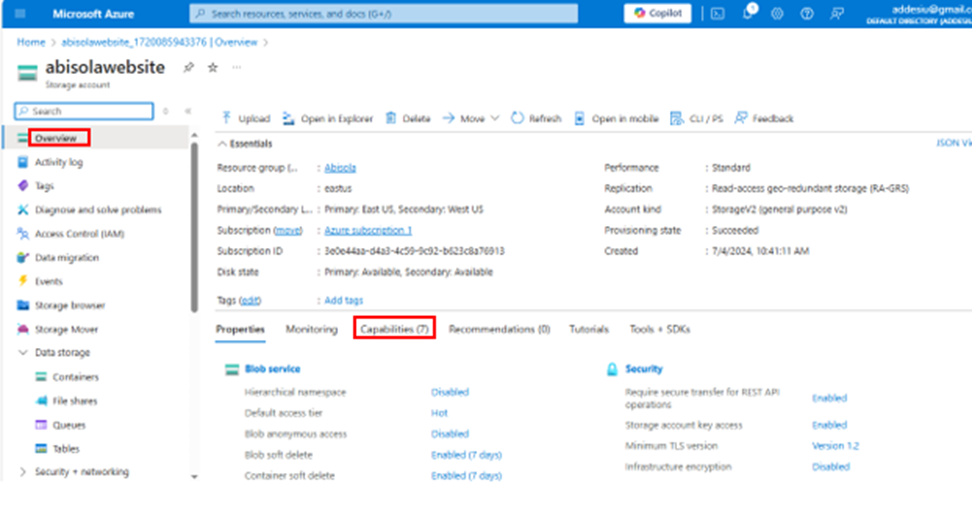Add abisolawebsite to favorites star
972x525 pixels.
(x=213, y=67)
